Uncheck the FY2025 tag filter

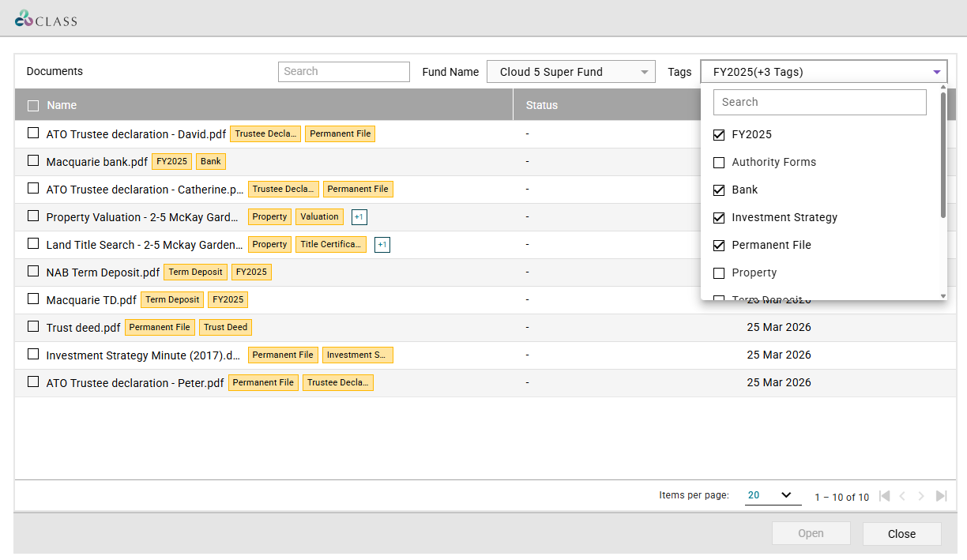(x=719, y=135)
